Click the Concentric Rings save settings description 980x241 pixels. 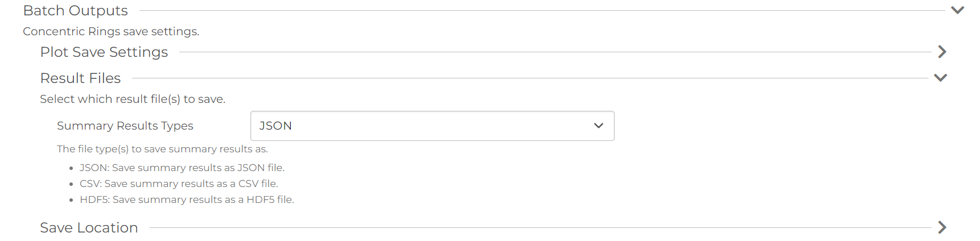click(x=111, y=31)
